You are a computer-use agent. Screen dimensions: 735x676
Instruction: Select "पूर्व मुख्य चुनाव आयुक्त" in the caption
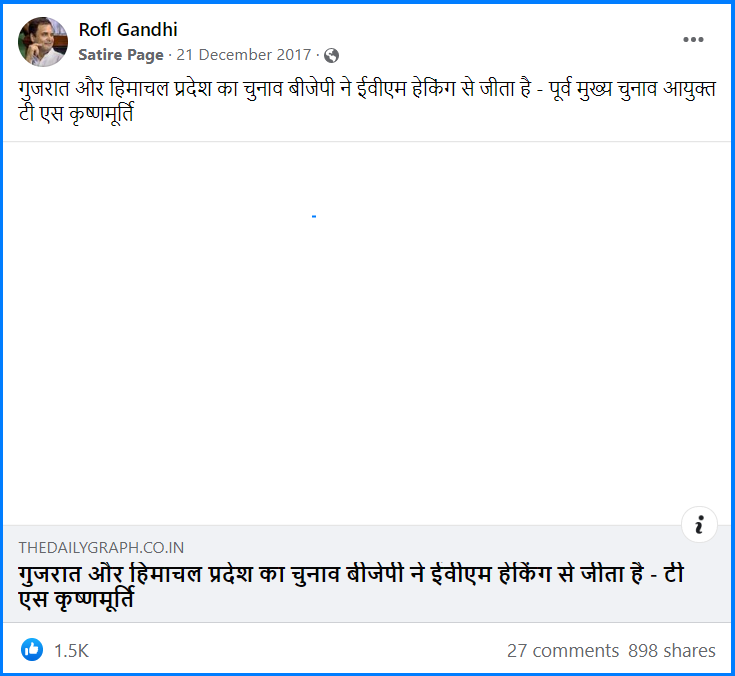[632, 89]
